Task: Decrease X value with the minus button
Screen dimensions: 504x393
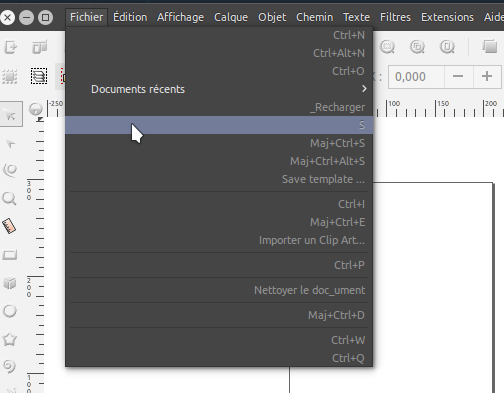Action: click(458, 77)
